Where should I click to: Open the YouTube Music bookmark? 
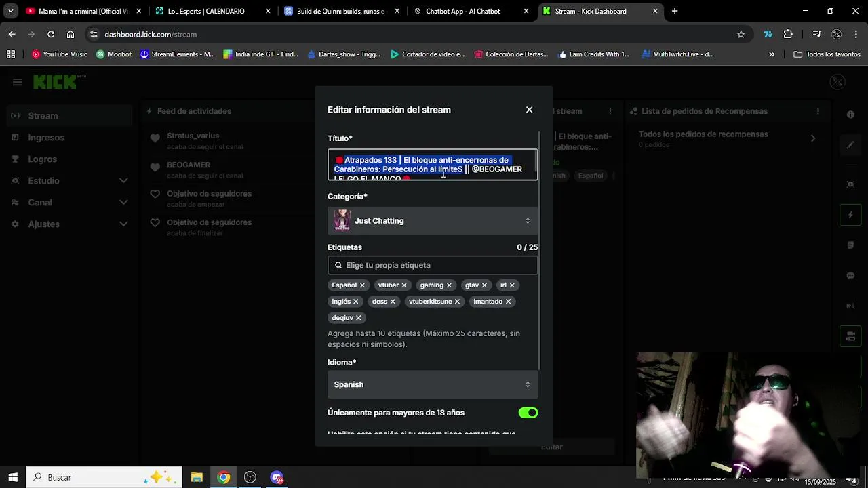coord(59,54)
